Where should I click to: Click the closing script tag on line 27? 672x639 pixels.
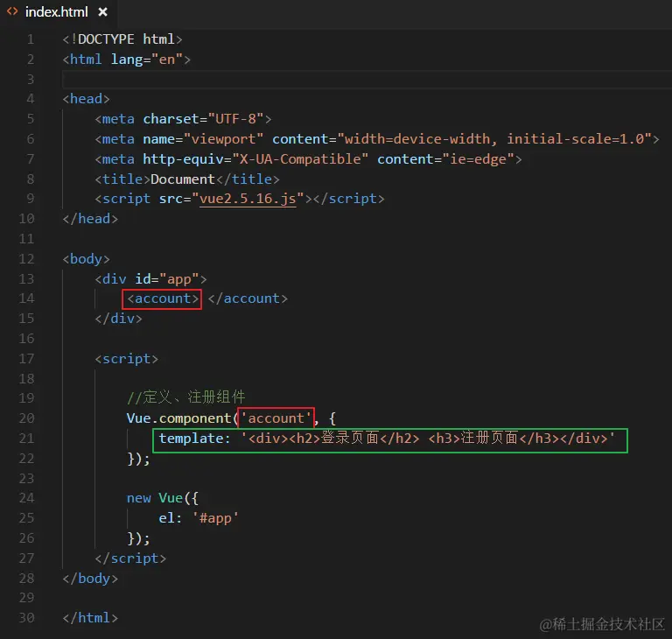(130, 558)
